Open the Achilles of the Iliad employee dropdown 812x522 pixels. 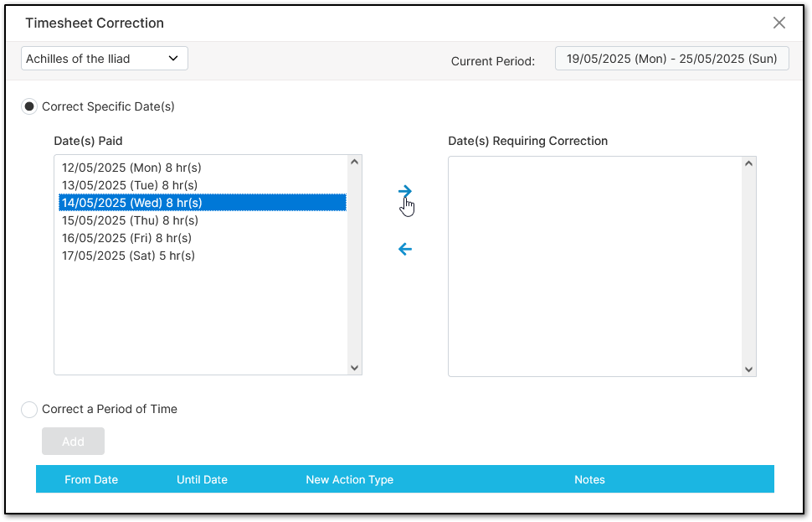(104, 59)
